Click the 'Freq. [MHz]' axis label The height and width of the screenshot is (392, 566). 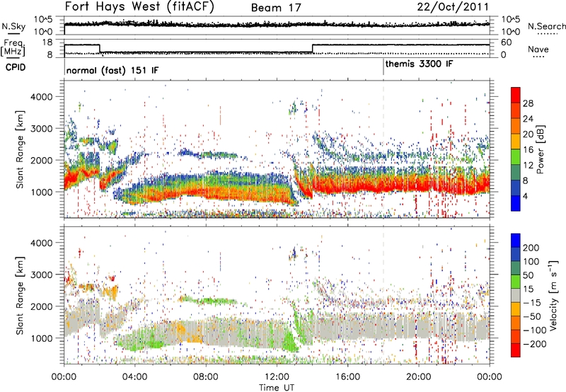13,48
